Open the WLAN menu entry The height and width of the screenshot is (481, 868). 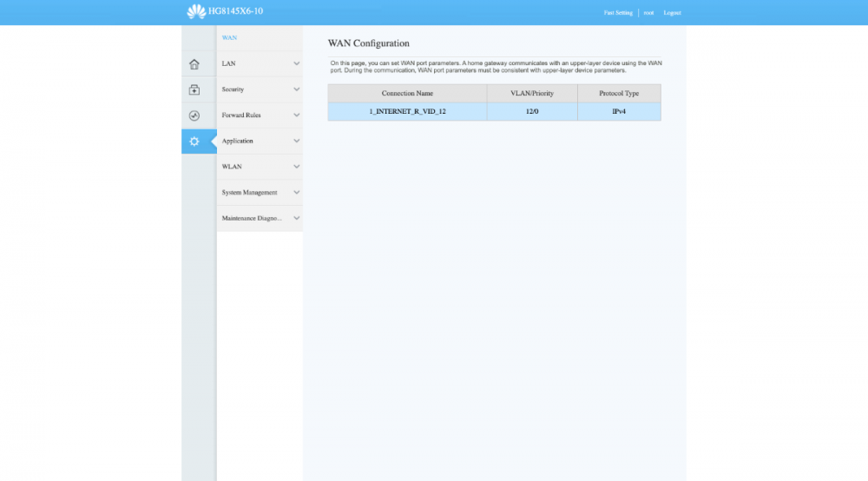[232, 167]
